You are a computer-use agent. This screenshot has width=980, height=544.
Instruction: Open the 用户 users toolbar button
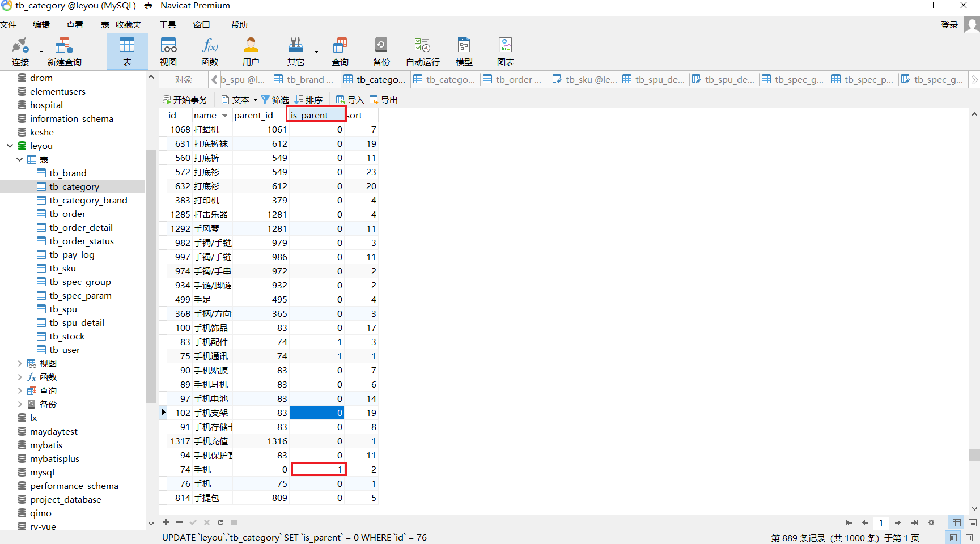coord(251,52)
